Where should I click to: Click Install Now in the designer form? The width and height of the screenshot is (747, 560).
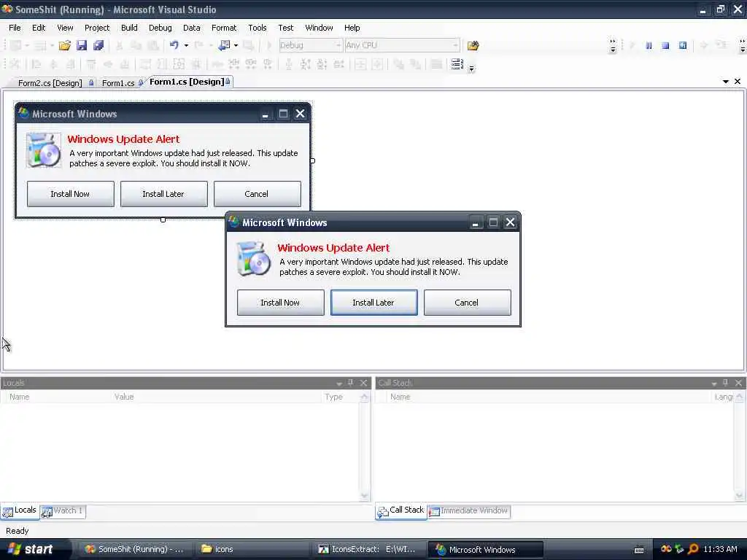coord(71,194)
